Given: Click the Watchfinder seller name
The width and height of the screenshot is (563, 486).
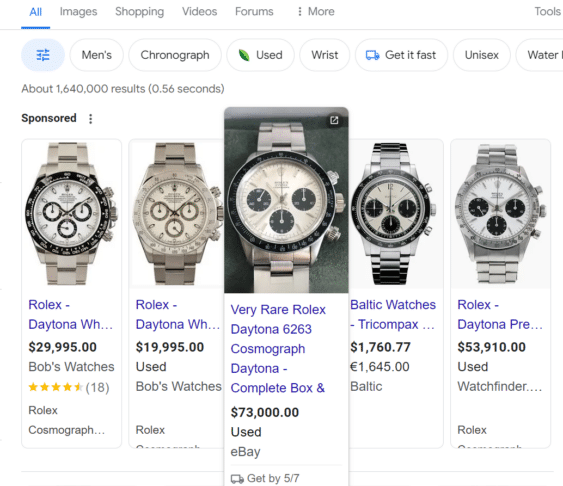Looking at the screenshot, I should click(499, 387).
